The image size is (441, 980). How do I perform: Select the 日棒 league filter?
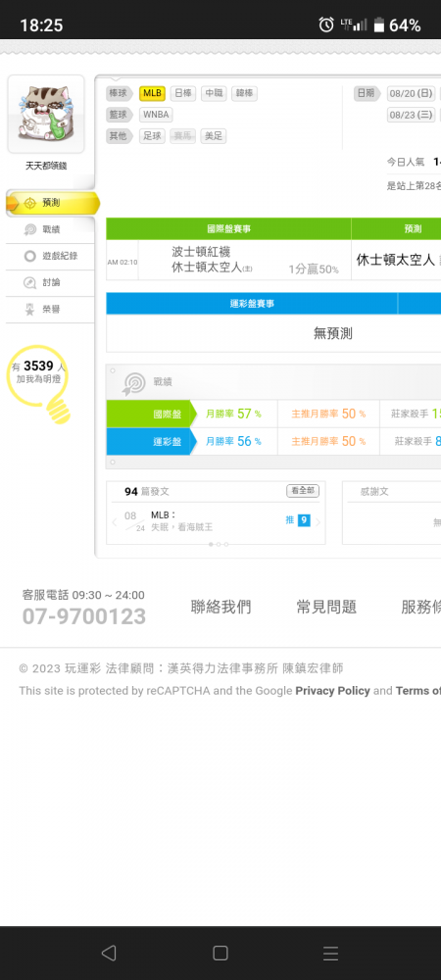click(183, 94)
